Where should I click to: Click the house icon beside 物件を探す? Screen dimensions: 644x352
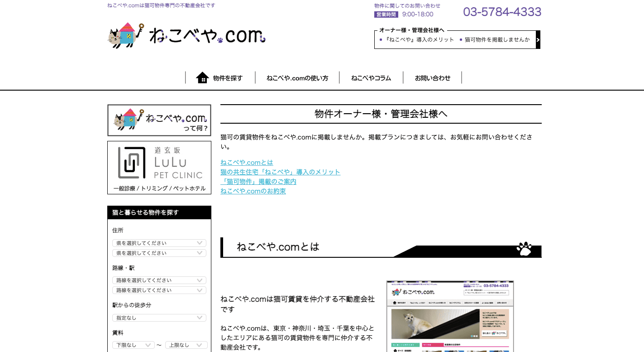[x=202, y=78]
